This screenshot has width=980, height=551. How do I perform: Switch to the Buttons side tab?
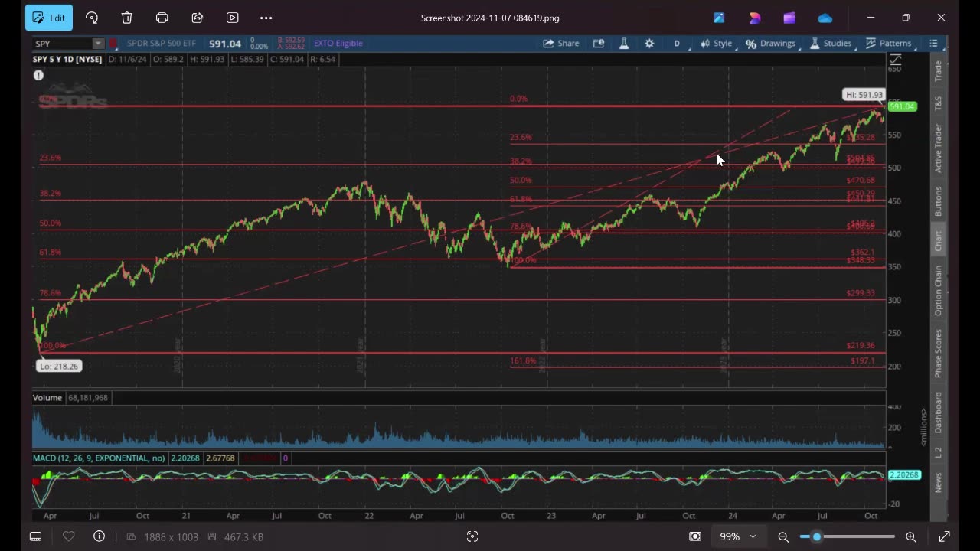pos(938,201)
